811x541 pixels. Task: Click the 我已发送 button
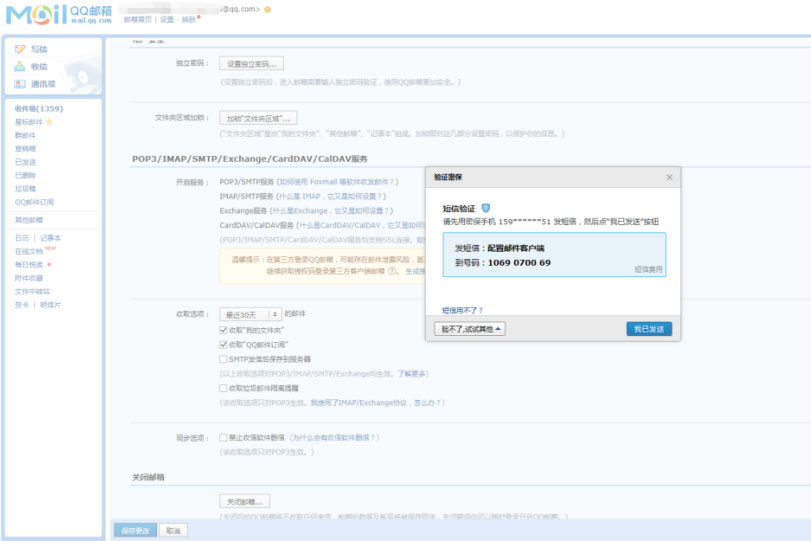pyautogui.click(x=649, y=328)
